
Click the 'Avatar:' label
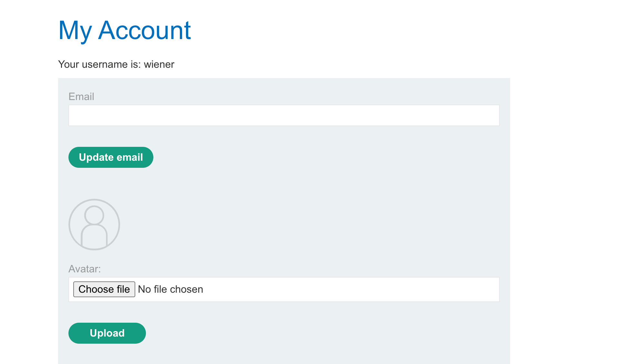(85, 269)
